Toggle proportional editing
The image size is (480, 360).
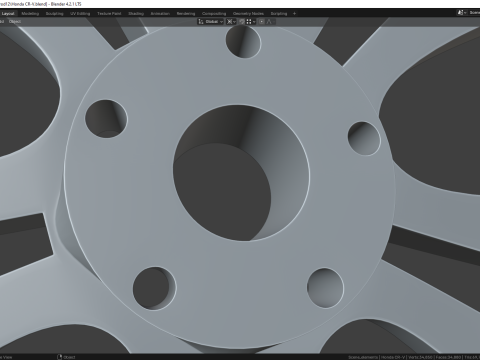click(x=262, y=22)
